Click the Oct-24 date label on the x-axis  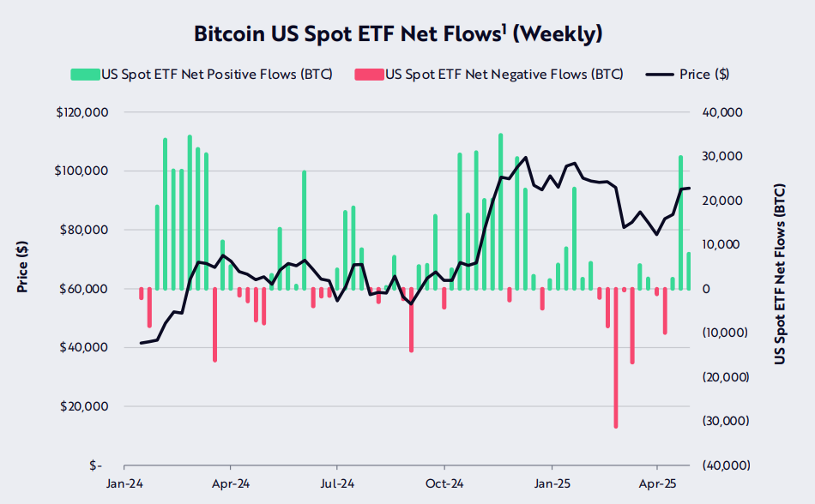(x=444, y=483)
